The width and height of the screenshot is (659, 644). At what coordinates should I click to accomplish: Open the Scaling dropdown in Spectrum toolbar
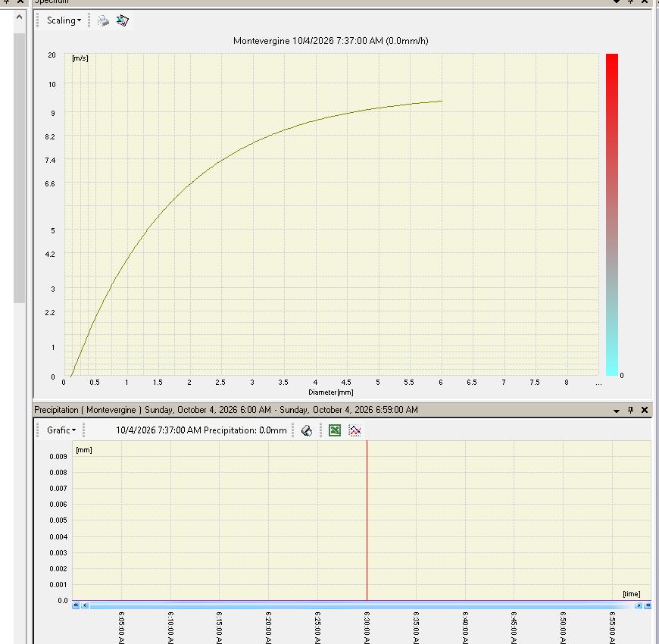tap(64, 20)
